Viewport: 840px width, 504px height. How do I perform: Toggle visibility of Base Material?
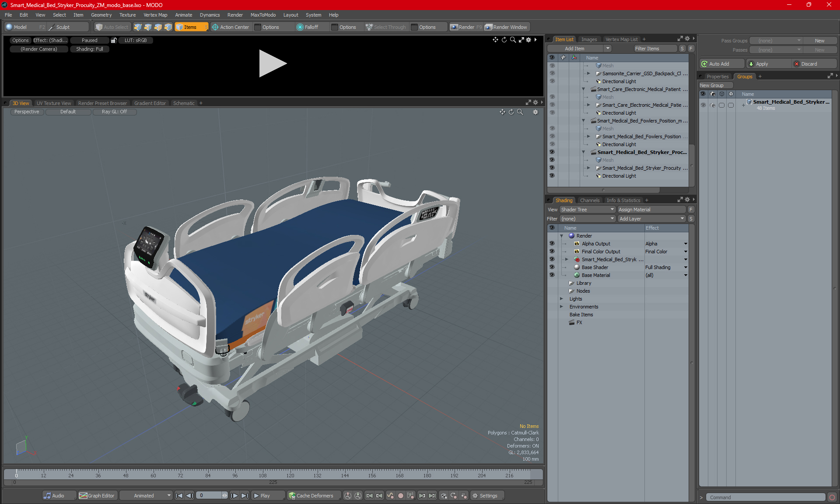click(x=552, y=275)
